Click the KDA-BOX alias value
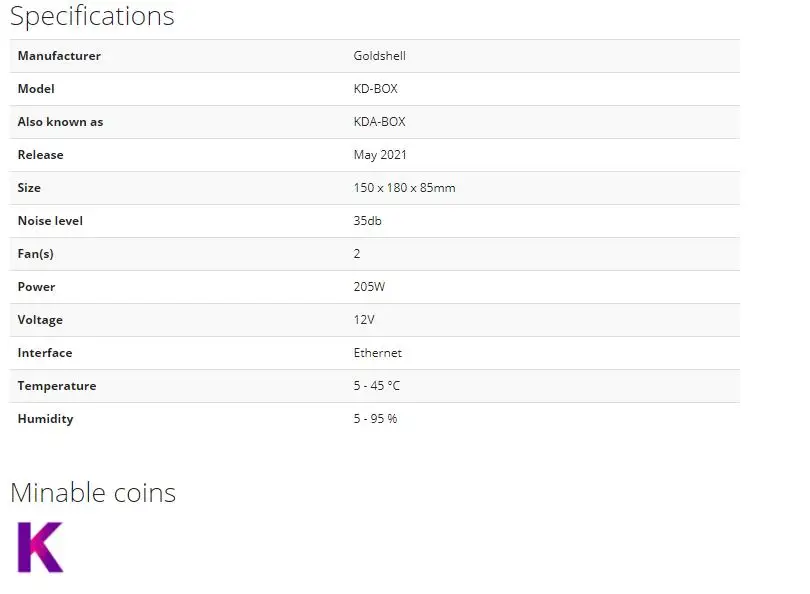 [379, 122]
